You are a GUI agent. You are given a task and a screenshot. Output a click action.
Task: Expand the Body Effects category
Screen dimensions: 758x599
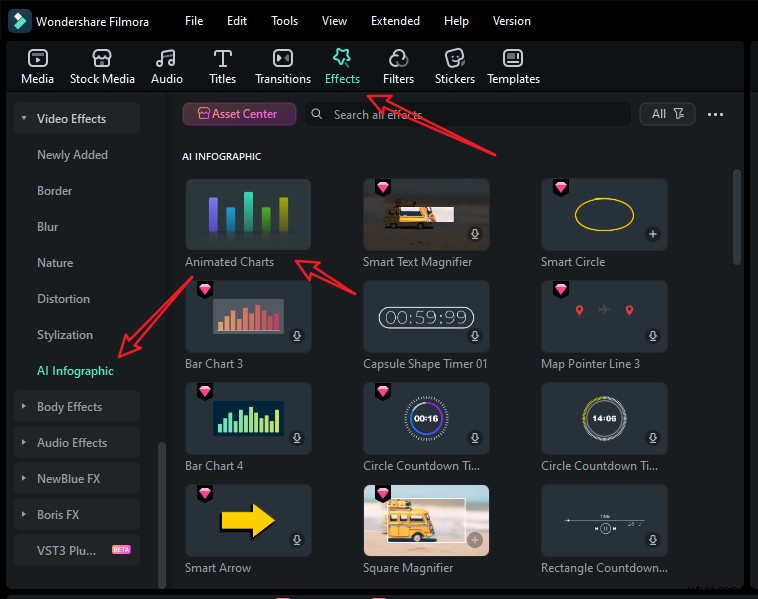[23, 407]
